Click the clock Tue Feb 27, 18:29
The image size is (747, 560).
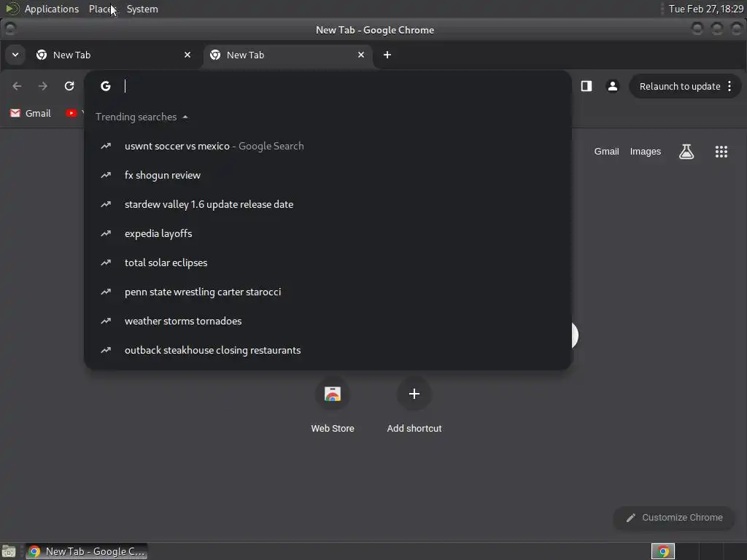pyautogui.click(x=705, y=9)
